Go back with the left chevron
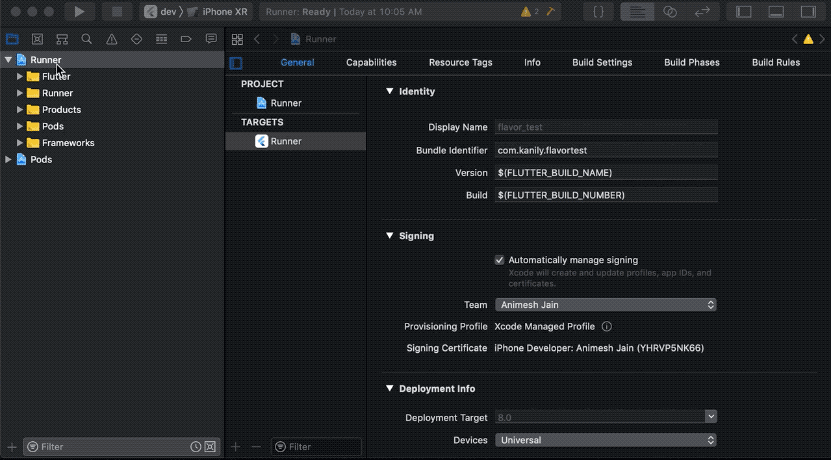This screenshot has width=831, height=460. 257,39
